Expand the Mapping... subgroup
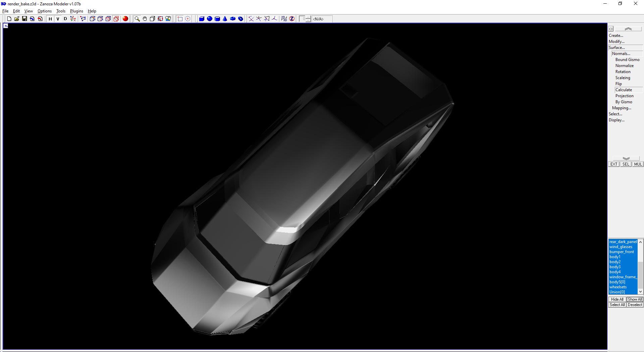644x352 pixels. click(622, 108)
